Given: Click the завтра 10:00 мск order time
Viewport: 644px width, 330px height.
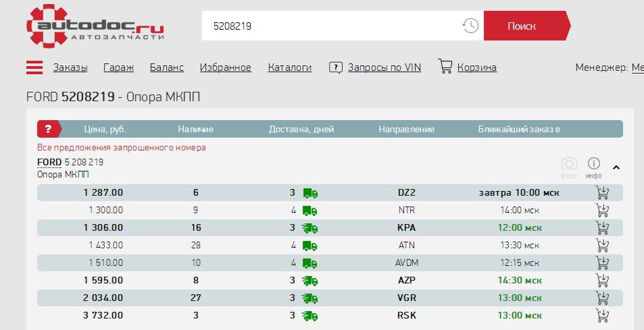Looking at the screenshot, I should 519,193.
